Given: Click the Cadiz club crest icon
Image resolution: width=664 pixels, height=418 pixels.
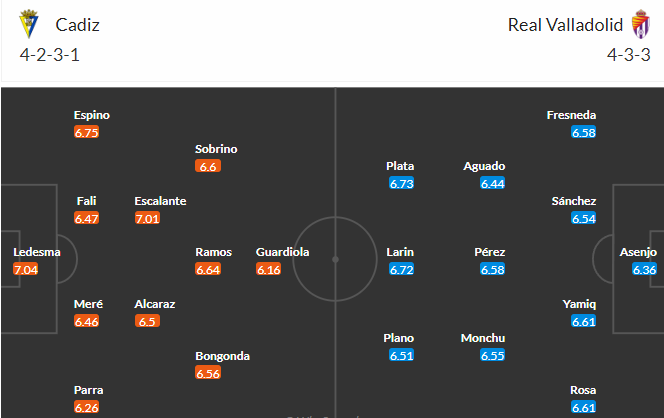Looking at the screenshot, I should (29, 24).
